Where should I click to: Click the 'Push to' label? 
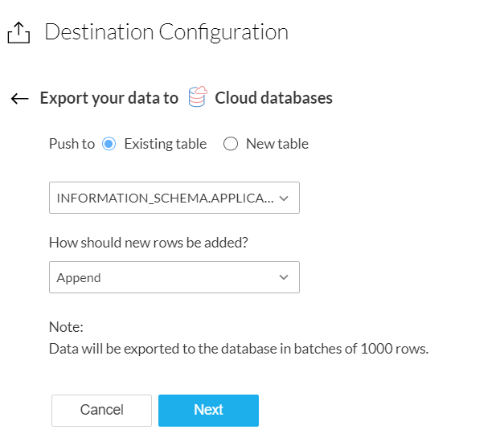click(x=72, y=145)
